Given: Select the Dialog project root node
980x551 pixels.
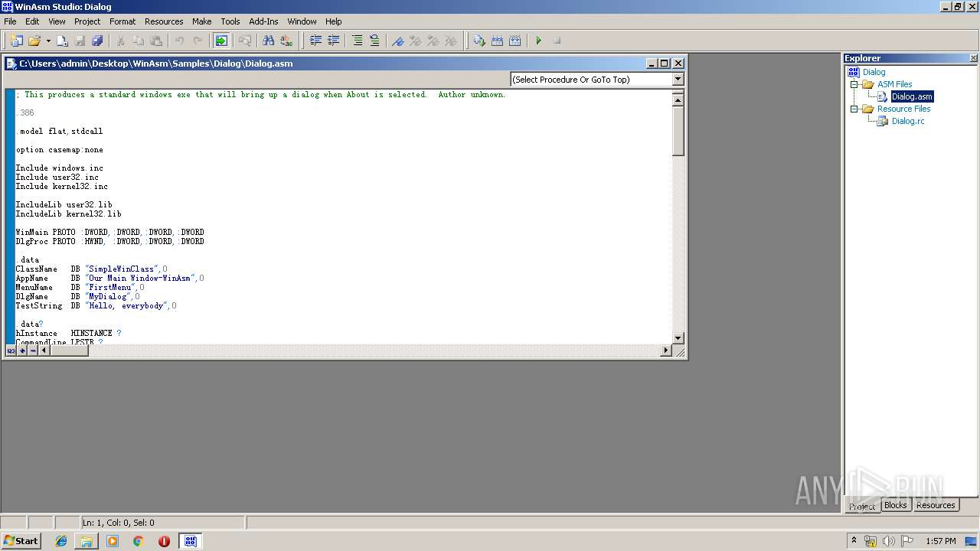Looking at the screenshot, I should pyautogui.click(x=874, y=72).
